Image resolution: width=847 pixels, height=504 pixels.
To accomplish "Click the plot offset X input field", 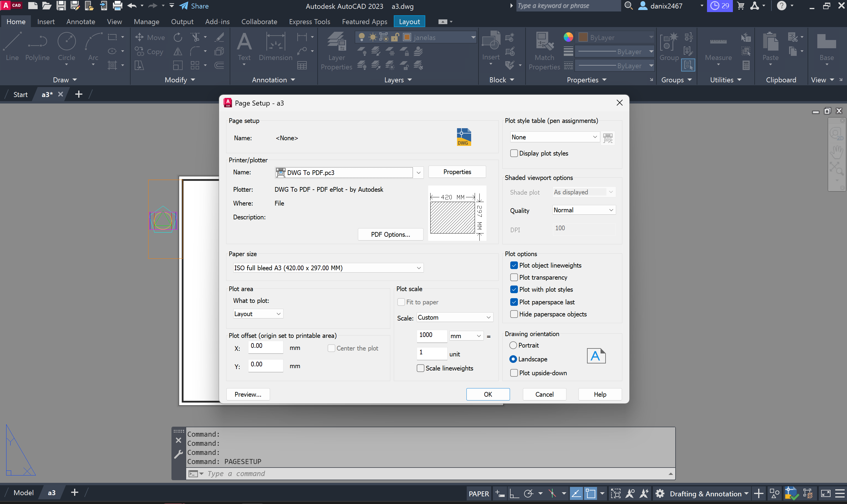I will 265,346.
